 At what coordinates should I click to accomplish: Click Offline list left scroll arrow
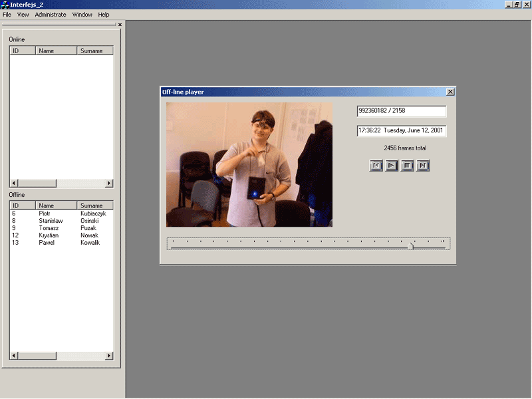(14, 356)
